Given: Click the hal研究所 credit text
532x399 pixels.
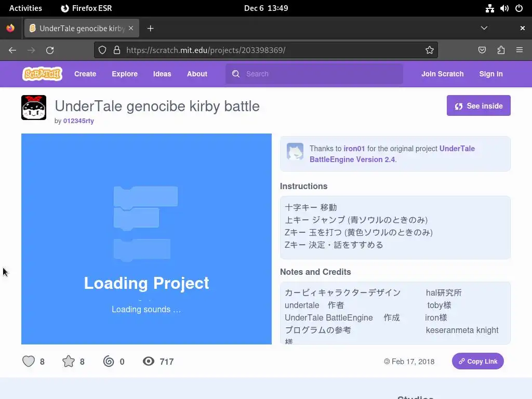Looking at the screenshot, I should [444, 293].
